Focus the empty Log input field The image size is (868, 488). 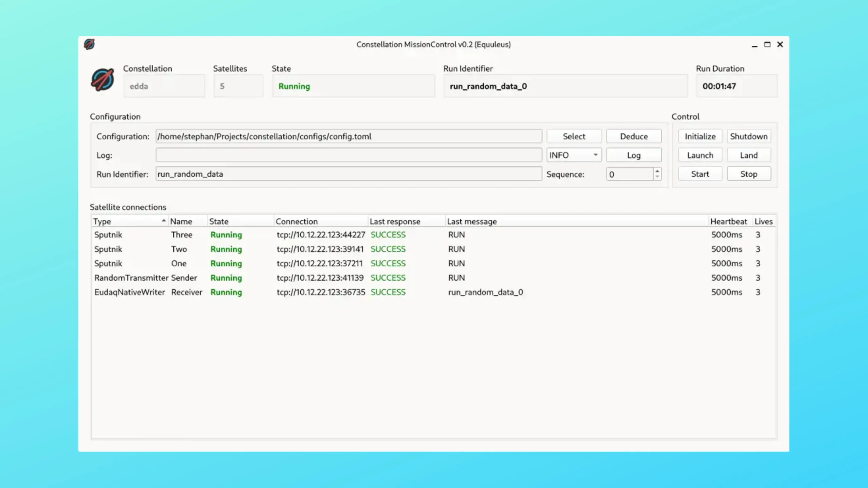tap(349, 155)
